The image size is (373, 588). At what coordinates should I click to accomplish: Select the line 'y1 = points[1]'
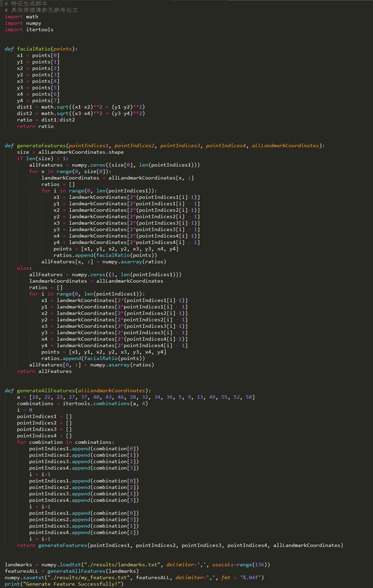click(38, 61)
